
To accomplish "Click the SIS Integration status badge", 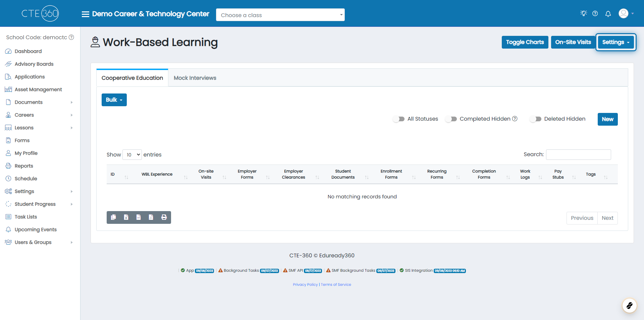I will pyautogui.click(x=449, y=271).
